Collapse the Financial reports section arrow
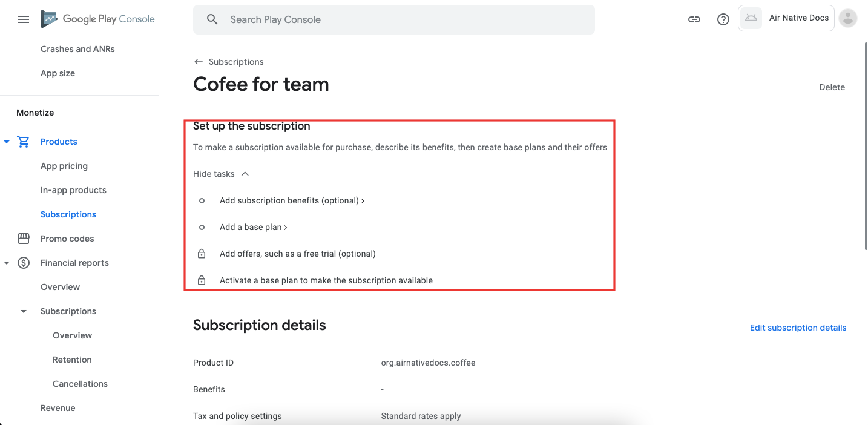This screenshot has width=868, height=425. tap(7, 263)
